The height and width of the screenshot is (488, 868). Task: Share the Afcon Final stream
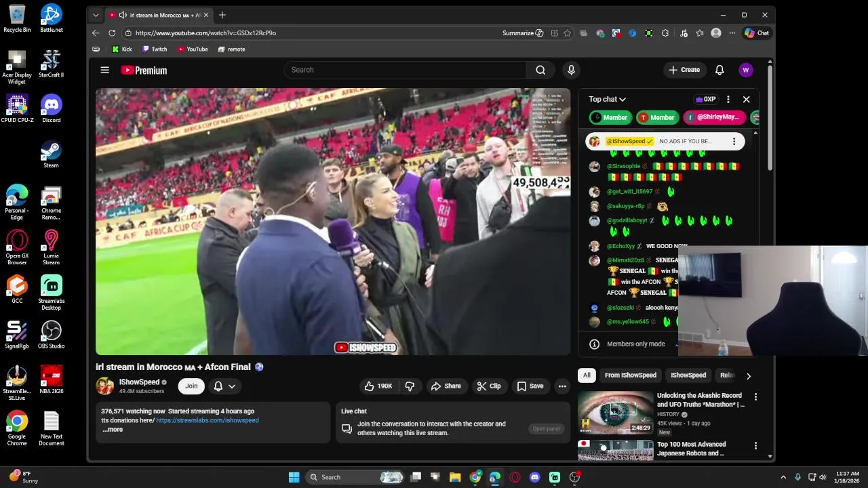tap(446, 386)
